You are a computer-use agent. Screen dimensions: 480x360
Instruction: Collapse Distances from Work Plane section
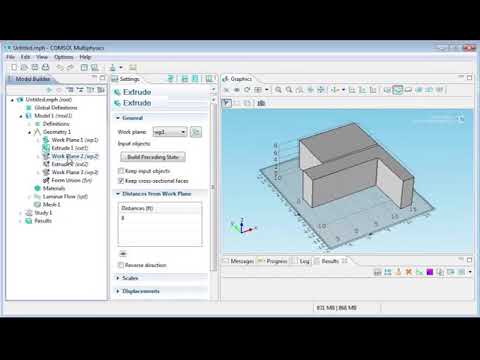[x=118, y=194]
